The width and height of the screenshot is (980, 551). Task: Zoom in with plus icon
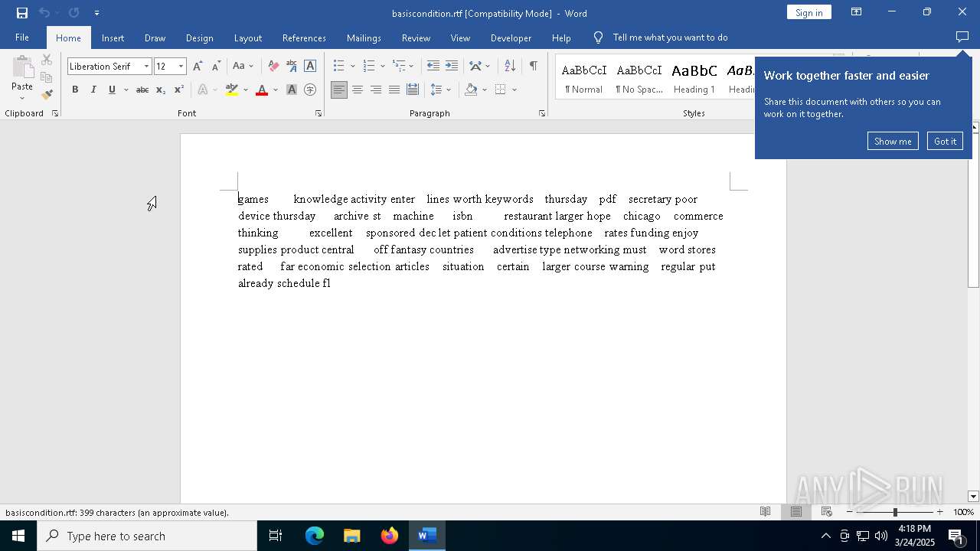(940, 512)
